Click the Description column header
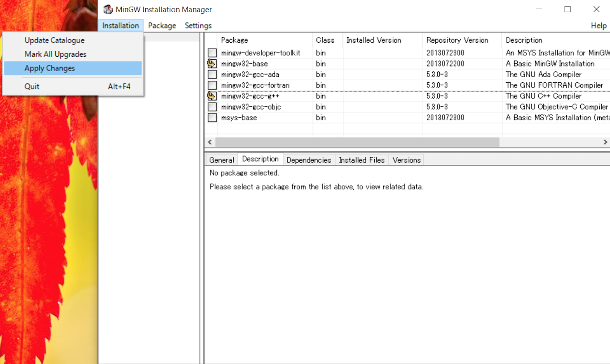 (556, 40)
